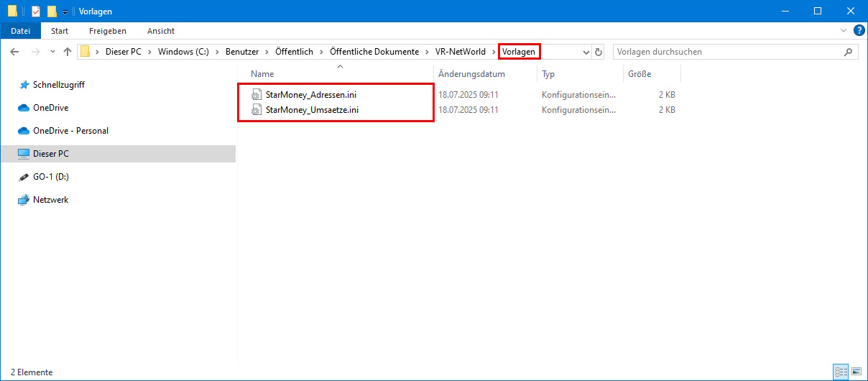Screen dimensions: 868x381
Task: Click size of StarMoney_Adressen.ini row
Action: pos(666,94)
